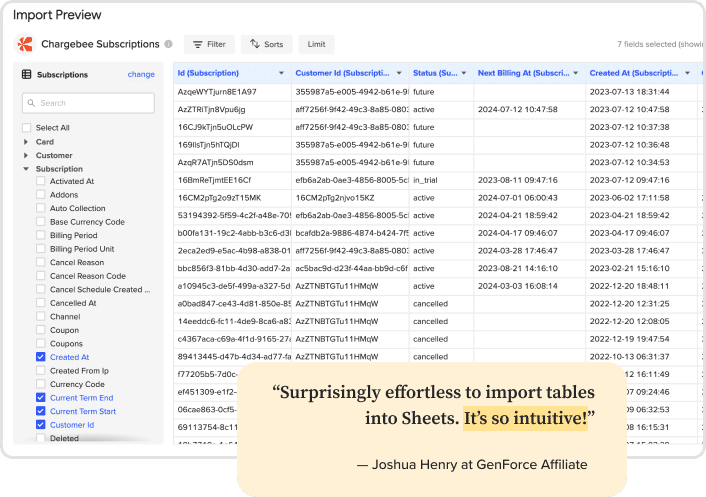
Task: Uncheck the Customer Id checkbox
Action: pyautogui.click(x=41, y=425)
